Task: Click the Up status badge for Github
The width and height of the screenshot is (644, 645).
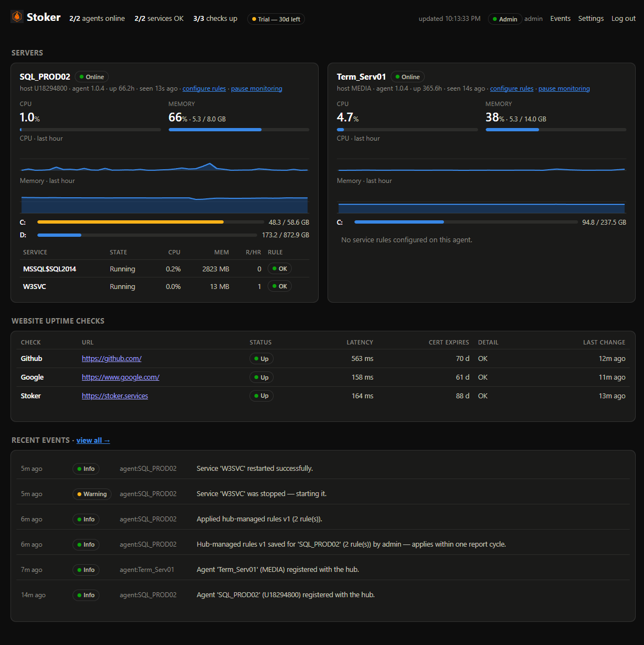Action: click(x=262, y=359)
